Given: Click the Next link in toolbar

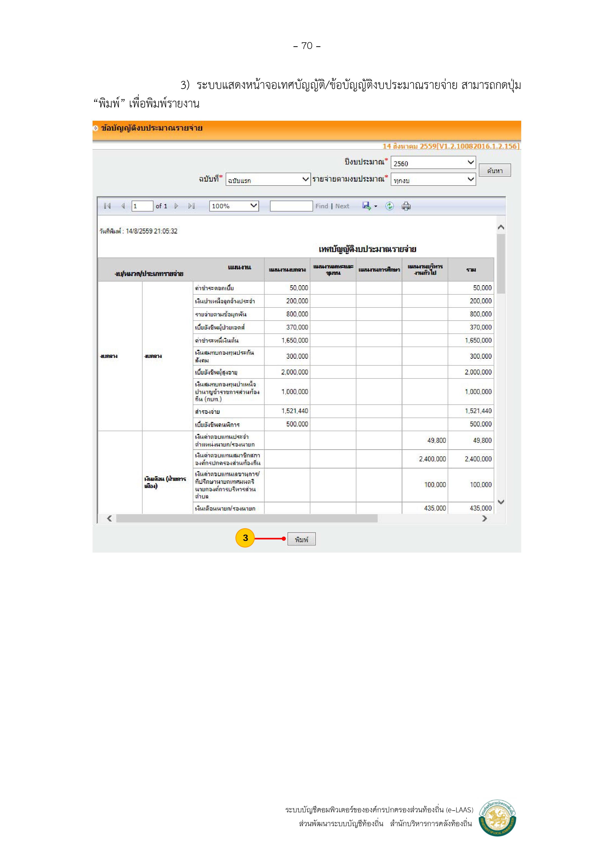Looking at the screenshot, I should point(342,206).
